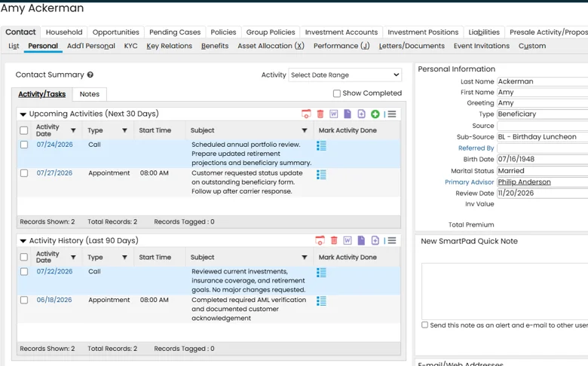The image size is (588, 366).
Task: Tick checkbox for 06/18/2026 appointment row
Action: coord(24,300)
